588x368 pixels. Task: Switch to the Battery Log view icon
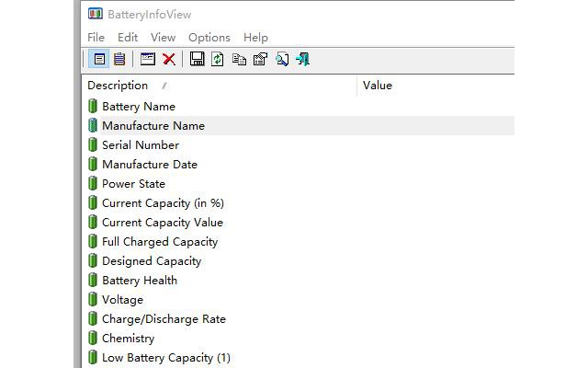(119, 59)
